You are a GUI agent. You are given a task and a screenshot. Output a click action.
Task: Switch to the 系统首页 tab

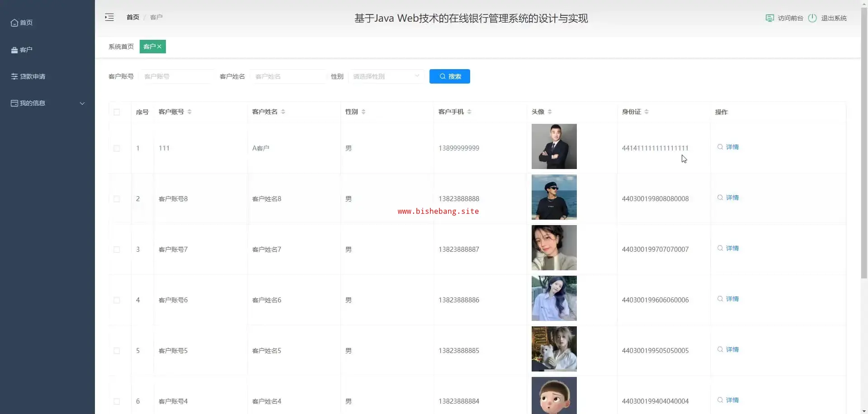[121, 47]
